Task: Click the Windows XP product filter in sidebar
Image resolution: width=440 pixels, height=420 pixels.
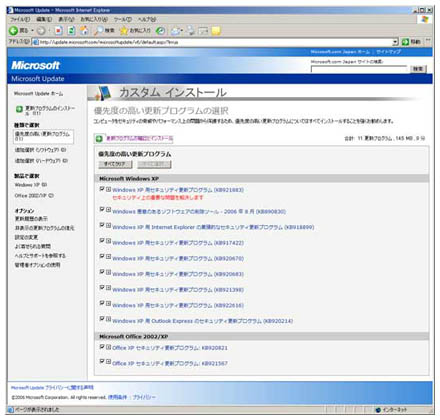Action: [31, 185]
